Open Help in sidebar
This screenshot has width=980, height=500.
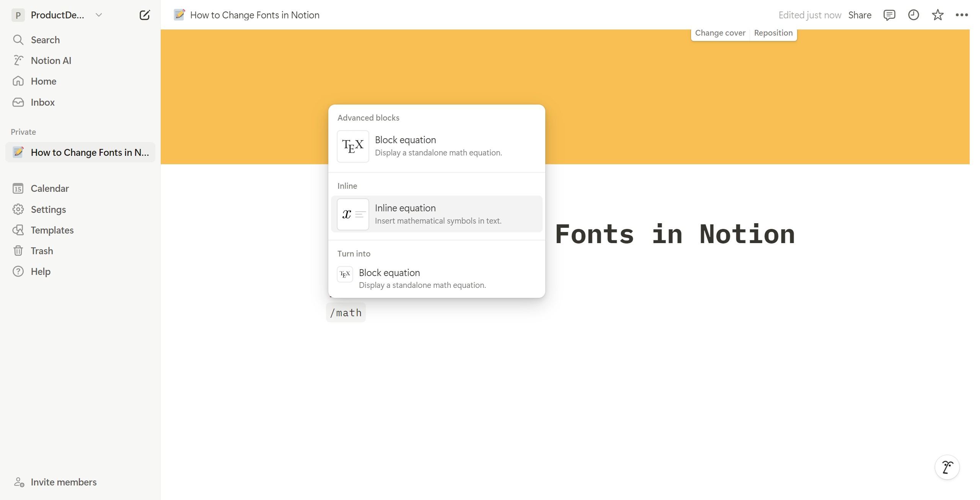click(x=80, y=271)
